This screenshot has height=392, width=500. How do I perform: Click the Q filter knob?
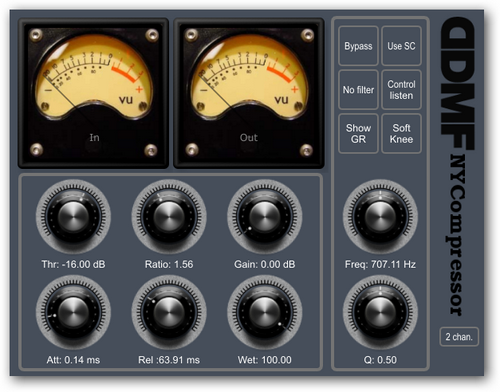click(380, 312)
